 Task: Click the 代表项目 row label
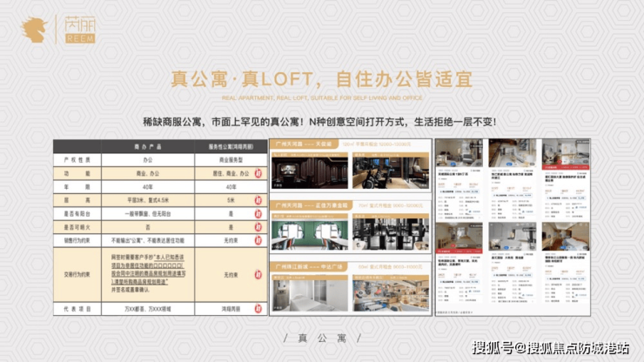click(77, 309)
